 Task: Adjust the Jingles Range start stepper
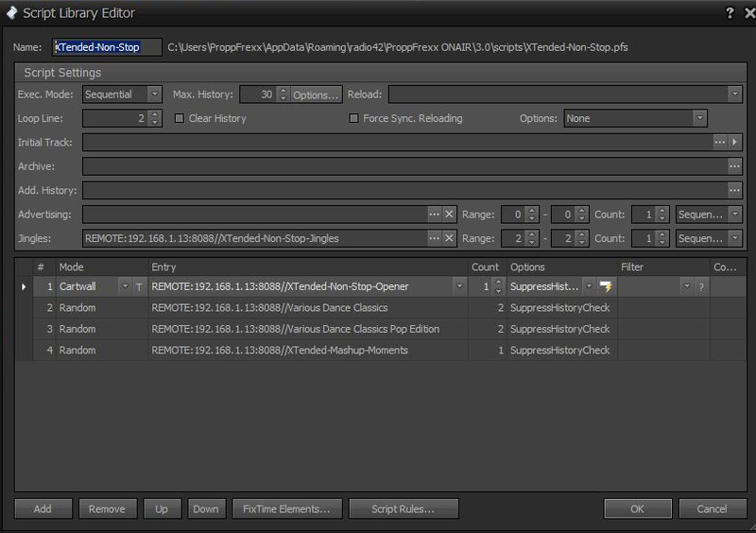(531, 238)
